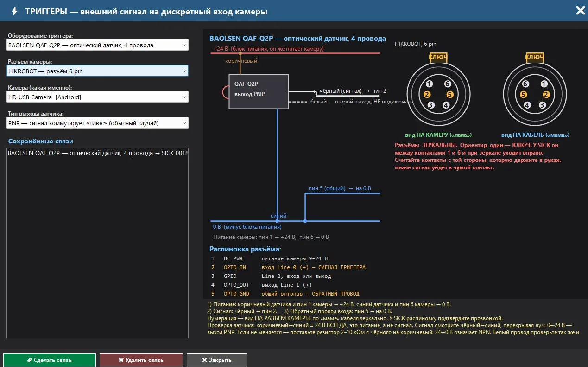Click the 'HIKROBOT, 6 pin' label

416,44
